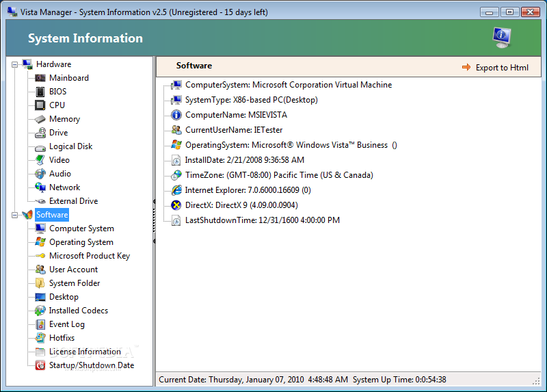Click the Vista Manager title bar icon
Image resolution: width=547 pixels, height=392 pixels.
tap(12, 12)
